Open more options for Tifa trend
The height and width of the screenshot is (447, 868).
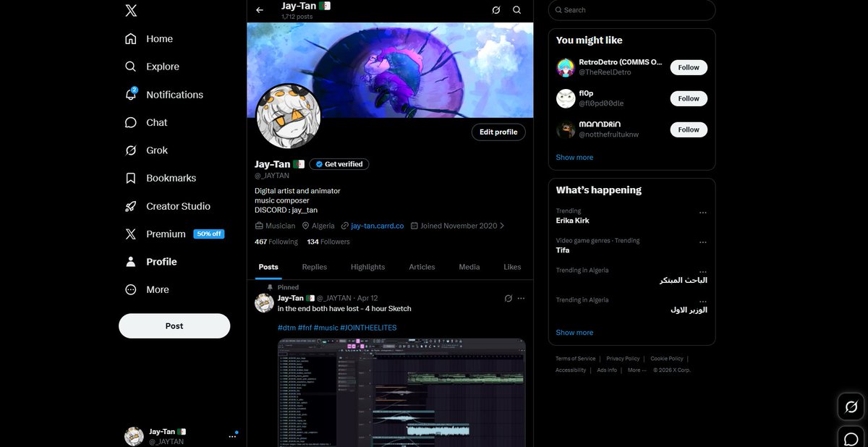(702, 242)
